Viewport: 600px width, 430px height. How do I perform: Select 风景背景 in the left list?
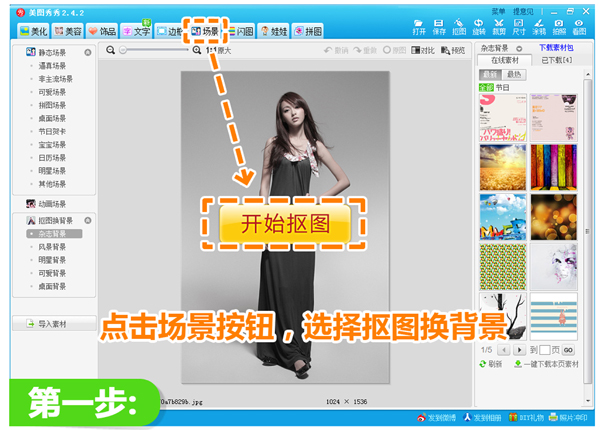(52, 246)
